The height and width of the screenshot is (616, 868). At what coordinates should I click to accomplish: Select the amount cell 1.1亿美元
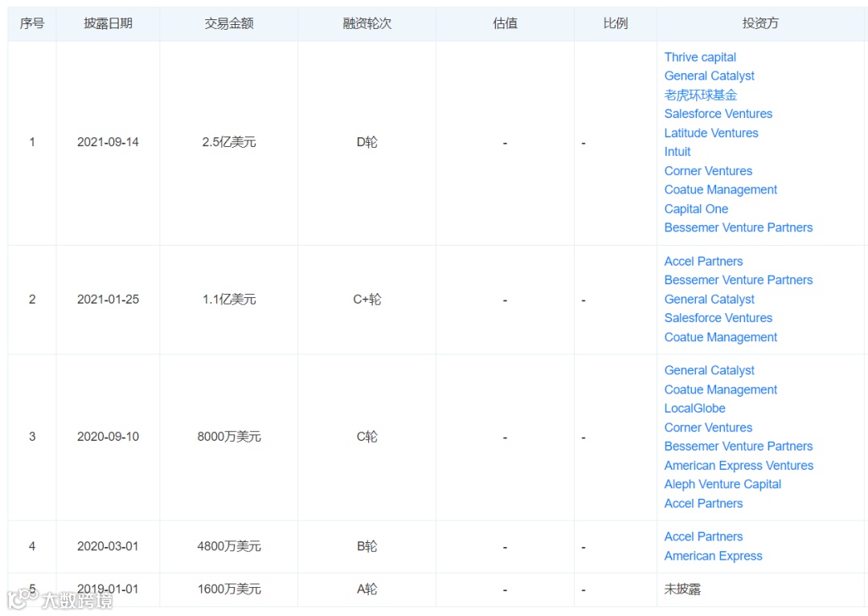click(x=228, y=299)
